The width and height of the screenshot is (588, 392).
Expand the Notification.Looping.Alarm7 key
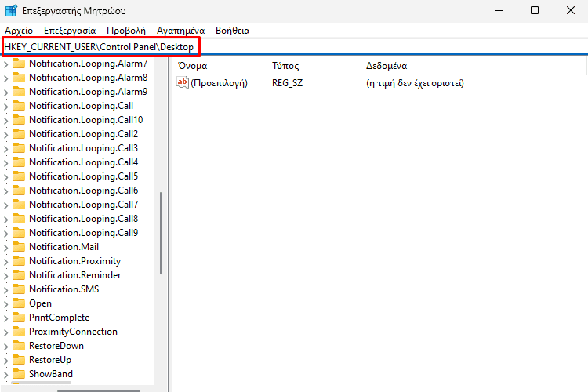point(5,64)
